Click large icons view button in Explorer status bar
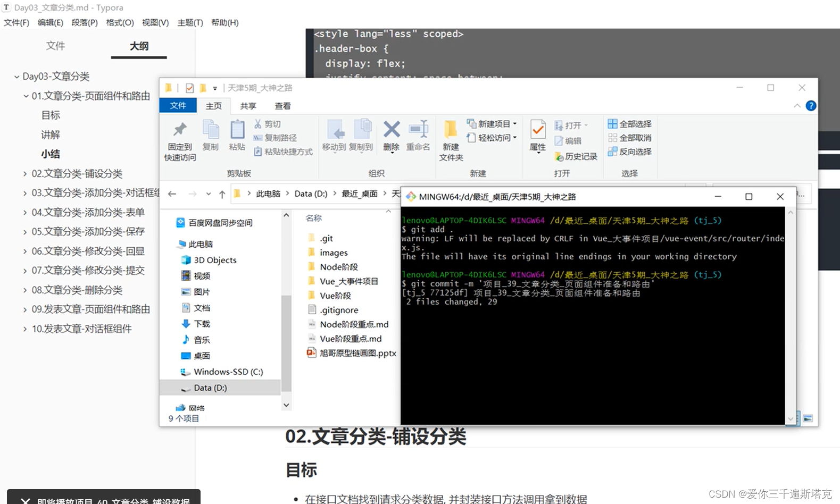The image size is (840, 504). (x=808, y=418)
